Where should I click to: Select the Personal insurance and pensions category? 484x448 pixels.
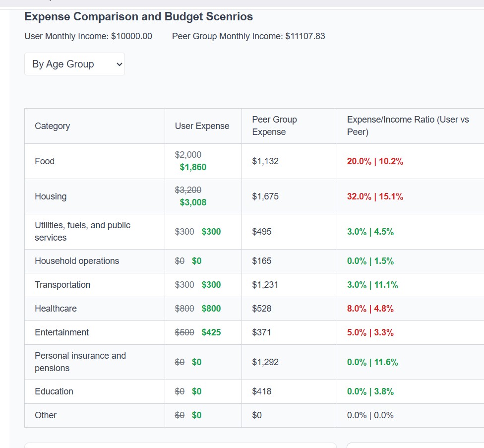(x=80, y=362)
